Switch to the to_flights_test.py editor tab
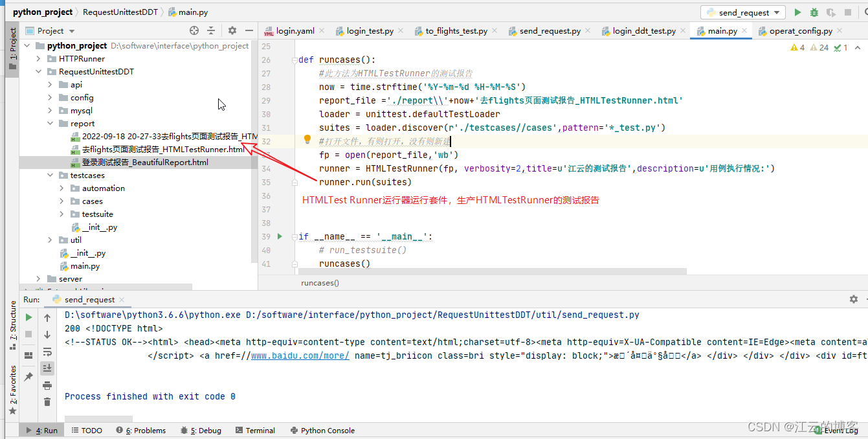The image size is (868, 439). pos(456,30)
